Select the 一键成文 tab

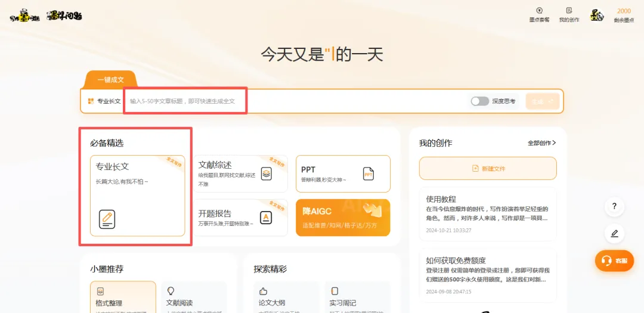pyautogui.click(x=110, y=80)
